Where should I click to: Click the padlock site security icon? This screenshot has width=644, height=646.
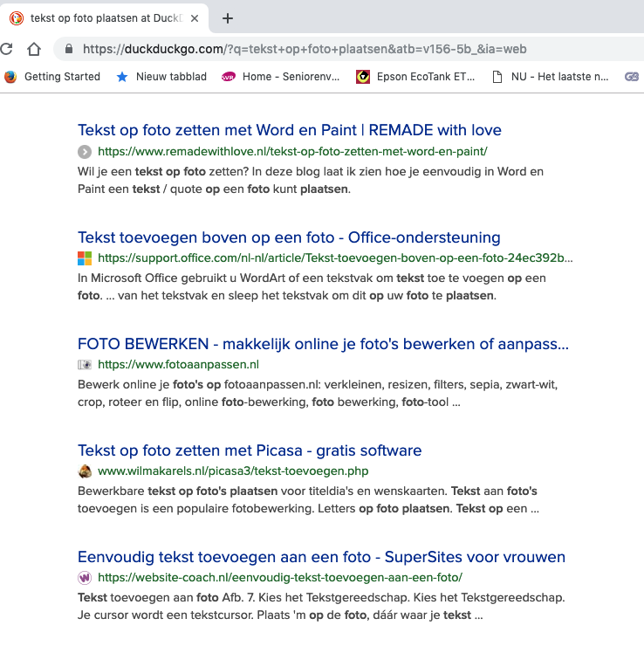[x=69, y=49]
